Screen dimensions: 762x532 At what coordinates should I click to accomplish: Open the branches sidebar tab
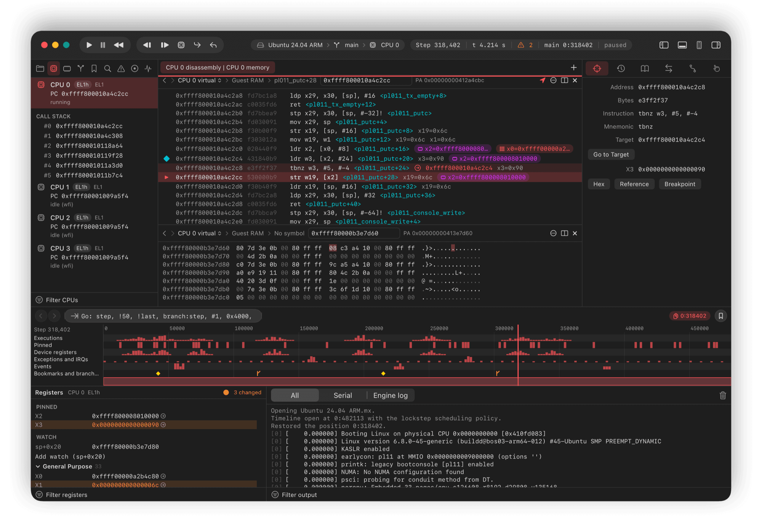[81, 69]
